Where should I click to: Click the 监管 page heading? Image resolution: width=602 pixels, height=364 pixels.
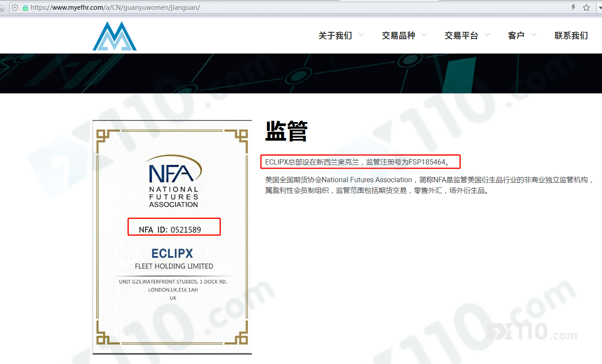coord(286,131)
